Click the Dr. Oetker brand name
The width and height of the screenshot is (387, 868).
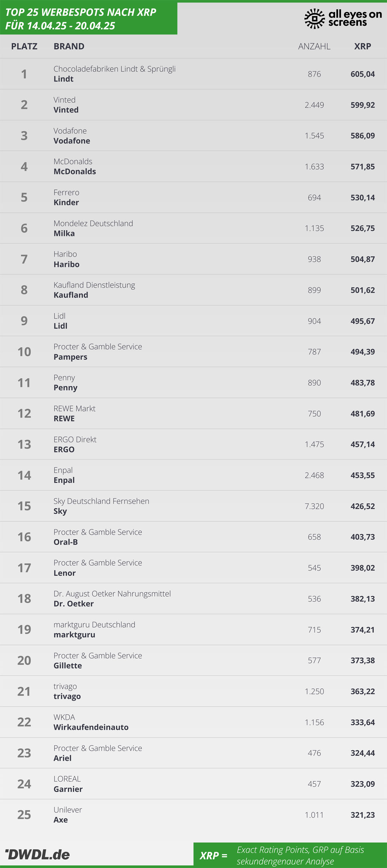74,604
